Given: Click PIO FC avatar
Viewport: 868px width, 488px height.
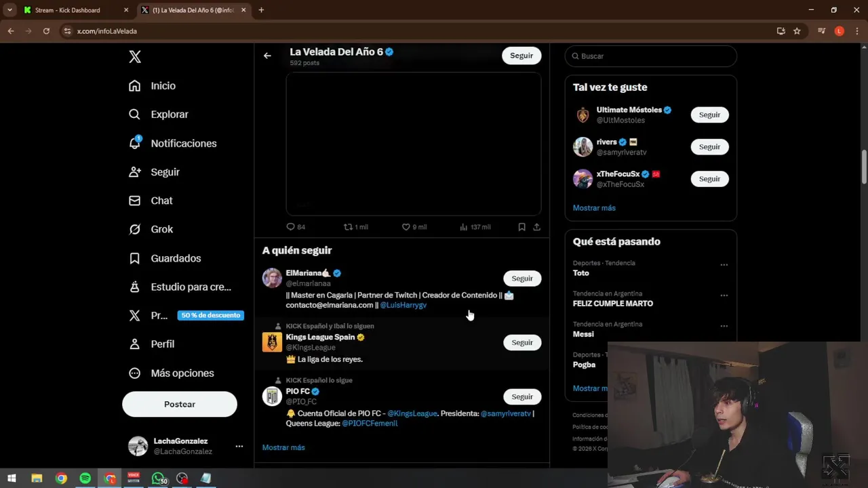Looking at the screenshot, I should tap(272, 396).
